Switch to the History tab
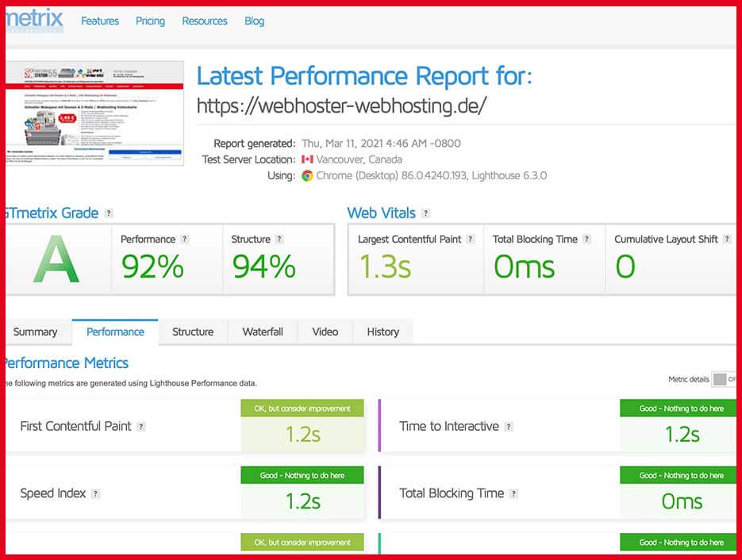Screen dimensions: 742x560 click(383, 332)
